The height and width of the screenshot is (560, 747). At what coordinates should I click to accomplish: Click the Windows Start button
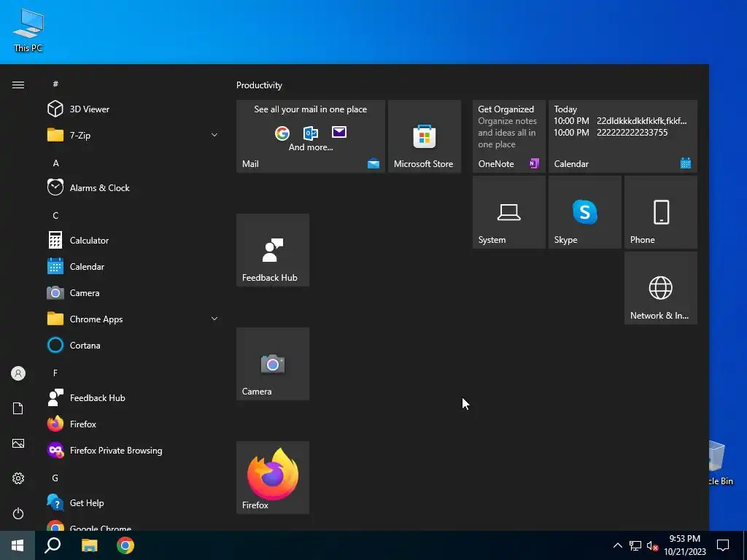(x=18, y=545)
